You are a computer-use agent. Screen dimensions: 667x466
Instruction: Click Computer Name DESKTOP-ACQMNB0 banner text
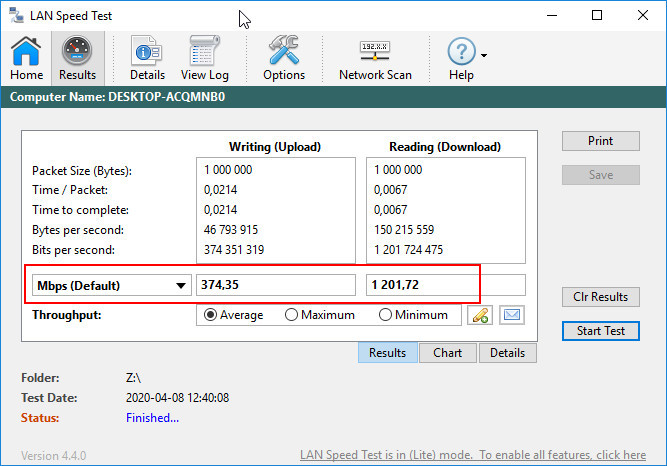pos(117,97)
